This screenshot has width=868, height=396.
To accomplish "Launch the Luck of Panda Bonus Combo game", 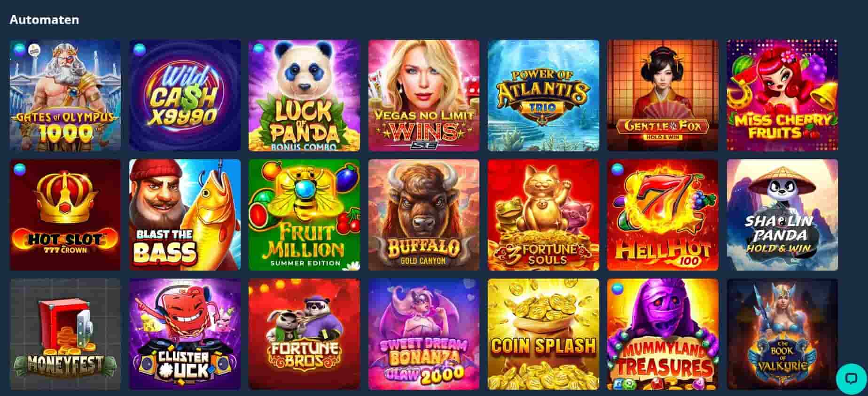I will coord(304,95).
